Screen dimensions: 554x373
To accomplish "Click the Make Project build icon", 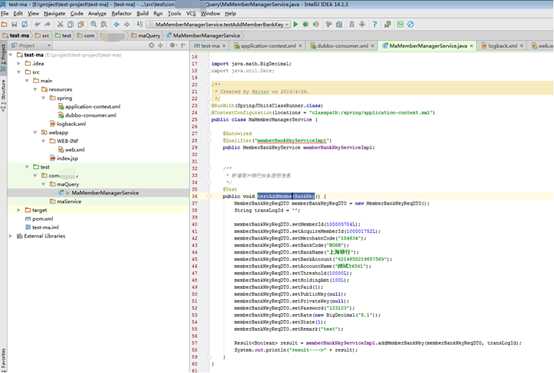I will pyautogui.click(x=140, y=24).
